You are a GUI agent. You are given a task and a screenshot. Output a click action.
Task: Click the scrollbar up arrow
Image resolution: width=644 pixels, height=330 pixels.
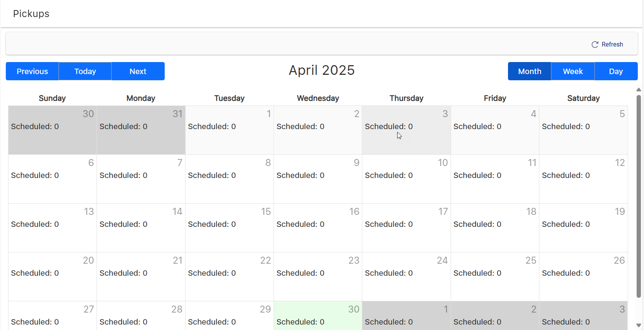click(639, 90)
